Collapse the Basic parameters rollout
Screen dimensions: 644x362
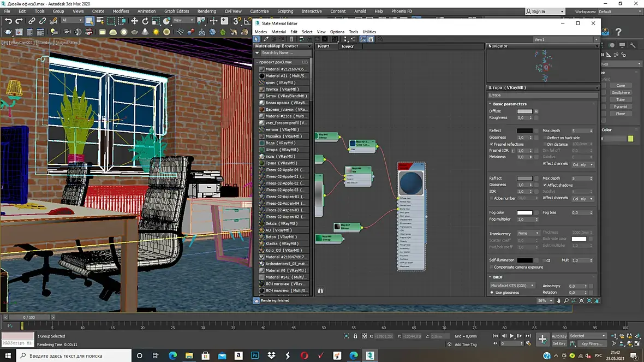(510, 104)
